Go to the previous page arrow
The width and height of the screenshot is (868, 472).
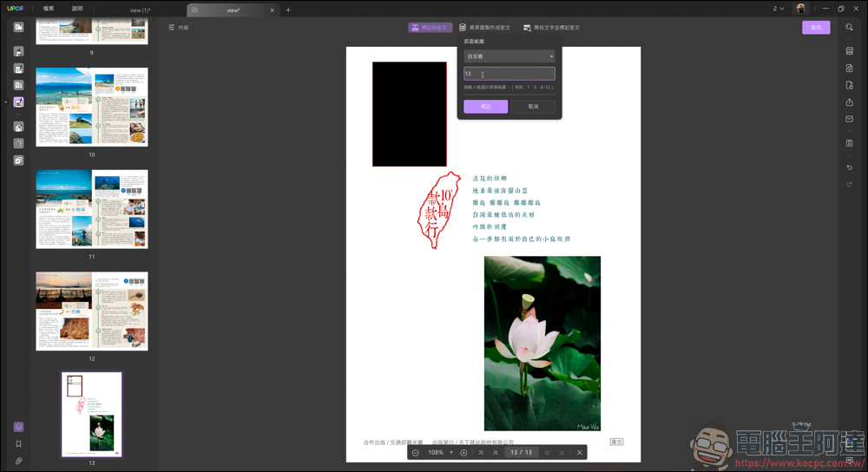click(496, 453)
